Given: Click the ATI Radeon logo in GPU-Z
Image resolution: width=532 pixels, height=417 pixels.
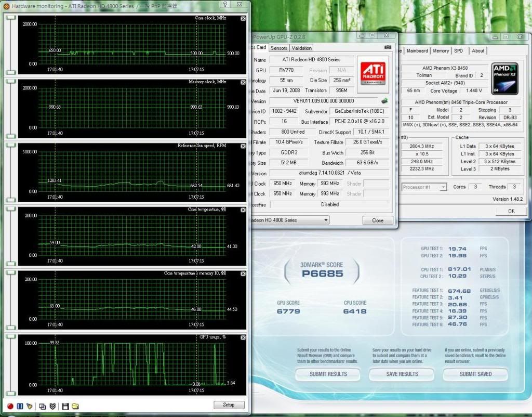Looking at the screenshot, I should coord(373,74).
